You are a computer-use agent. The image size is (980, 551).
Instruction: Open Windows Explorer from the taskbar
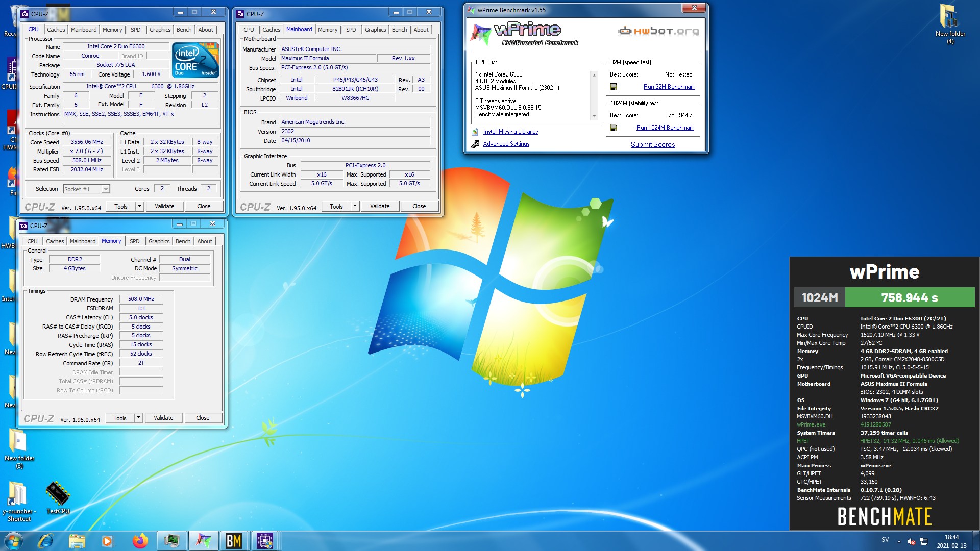pos(77,541)
